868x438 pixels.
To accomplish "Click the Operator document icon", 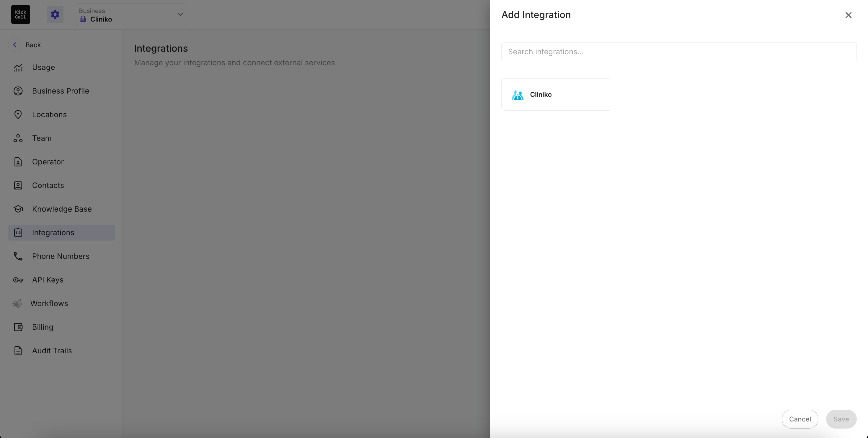I will point(18,162).
